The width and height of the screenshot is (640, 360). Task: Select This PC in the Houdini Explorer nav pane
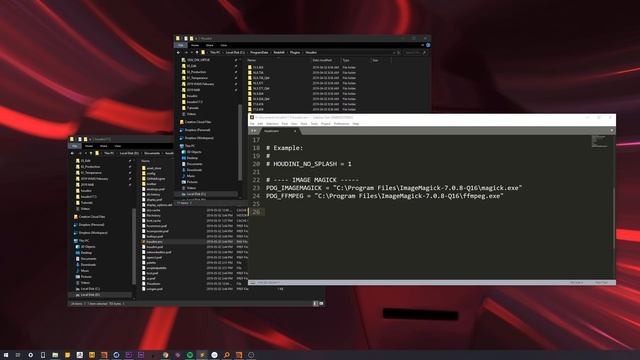tap(187, 146)
